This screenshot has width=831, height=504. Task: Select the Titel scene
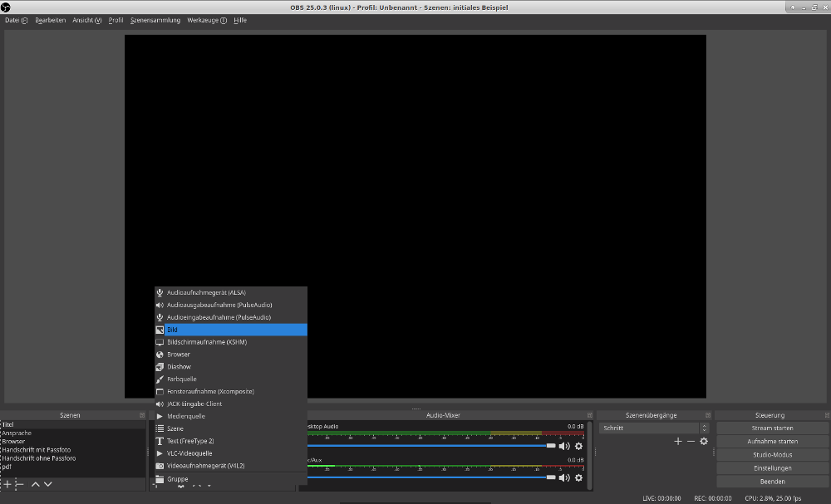73,424
